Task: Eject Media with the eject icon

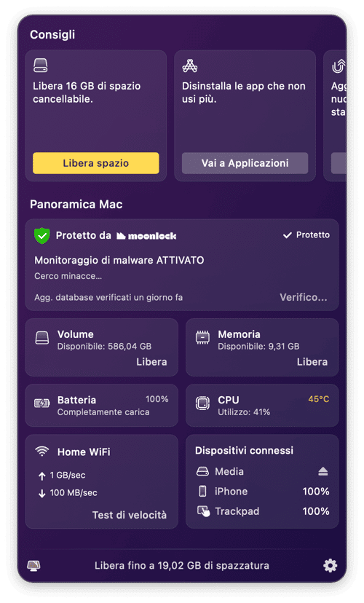Action: pyautogui.click(x=323, y=471)
